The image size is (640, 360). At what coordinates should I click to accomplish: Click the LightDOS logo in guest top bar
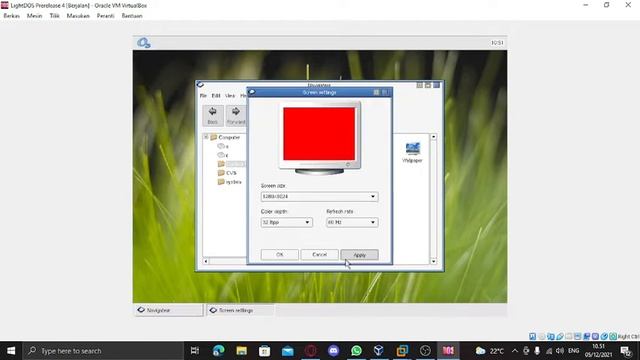tap(144, 42)
